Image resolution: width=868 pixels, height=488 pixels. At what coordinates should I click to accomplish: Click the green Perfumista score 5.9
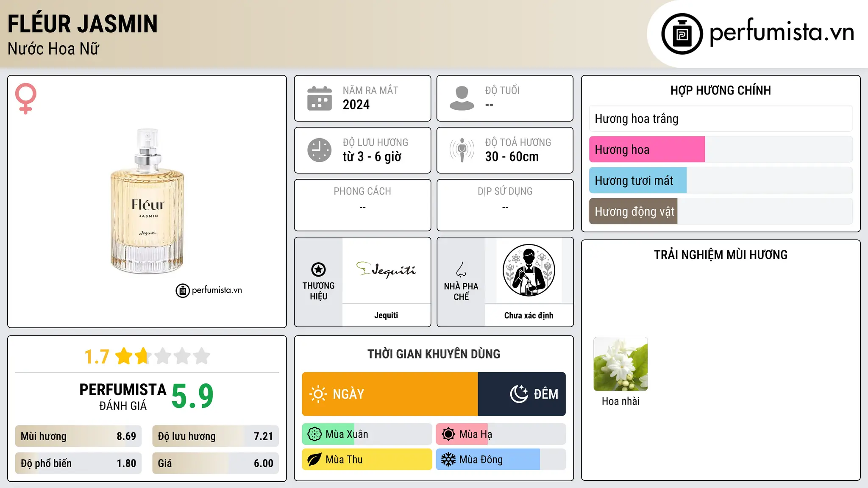192,396
